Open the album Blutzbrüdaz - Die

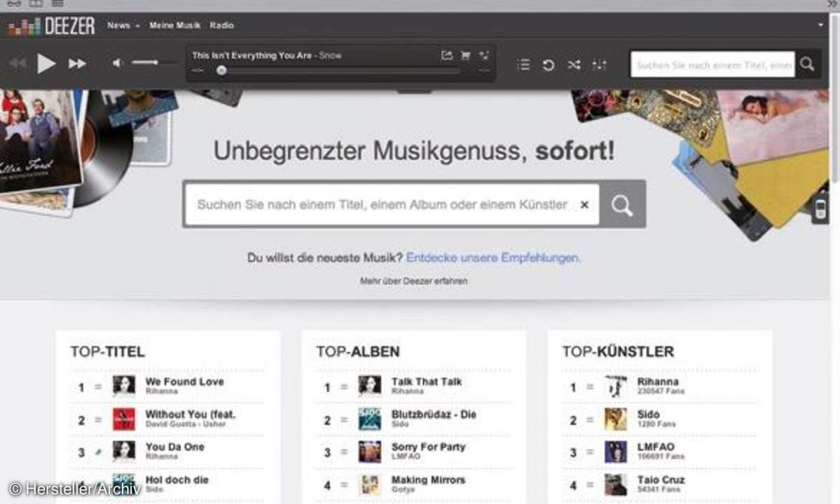click(x=434, y=414)
